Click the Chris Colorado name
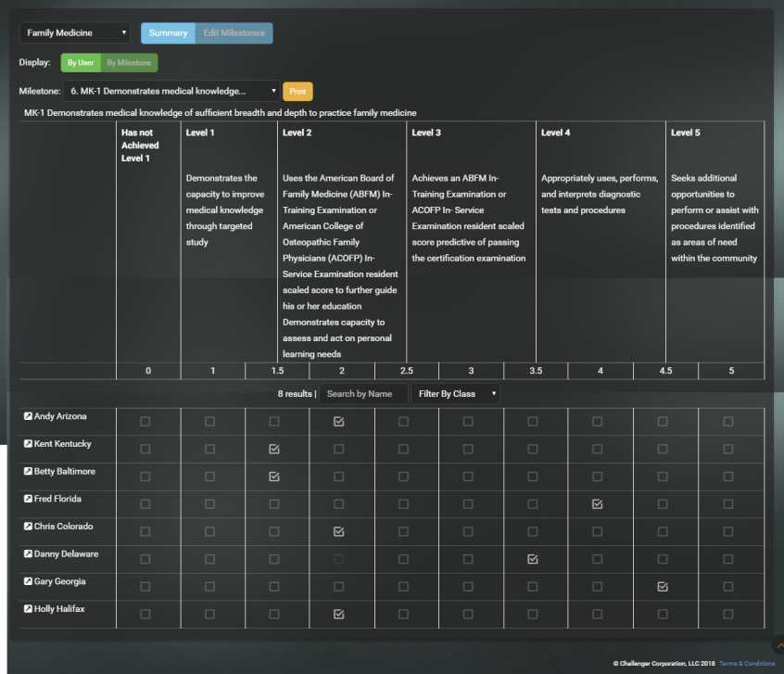784x674 pixels. point(64,527)
